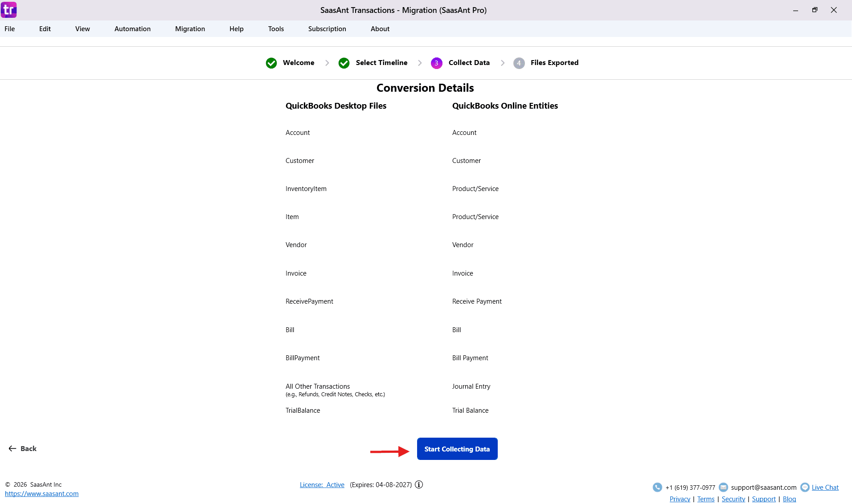
Task: Click the support@saasant.com email address
Action: pos(764,488)
